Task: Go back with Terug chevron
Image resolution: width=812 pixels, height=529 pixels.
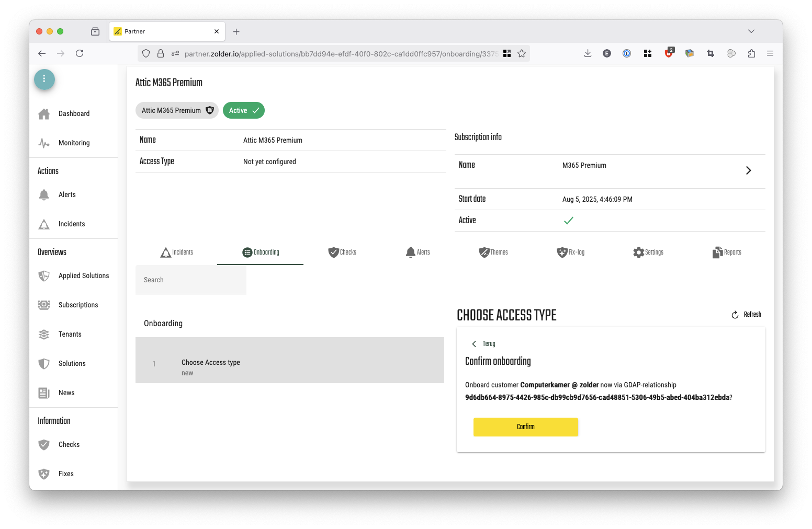Action: (x=474, y=344)
